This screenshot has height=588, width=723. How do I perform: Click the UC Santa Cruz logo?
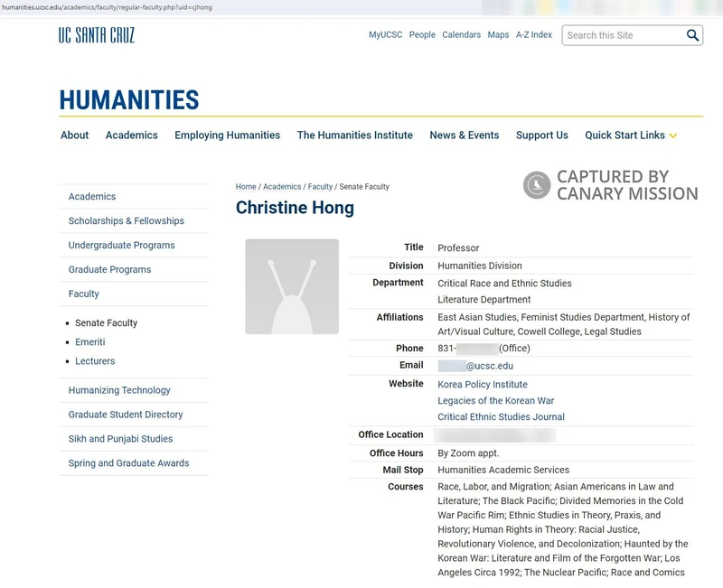(x=97, y=34)
